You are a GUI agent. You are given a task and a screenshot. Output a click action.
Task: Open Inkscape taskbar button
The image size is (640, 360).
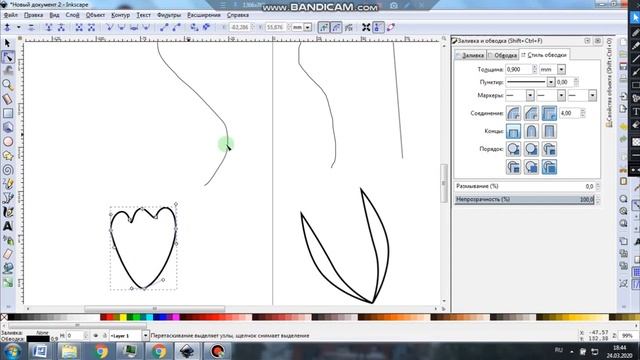(187, 351)
